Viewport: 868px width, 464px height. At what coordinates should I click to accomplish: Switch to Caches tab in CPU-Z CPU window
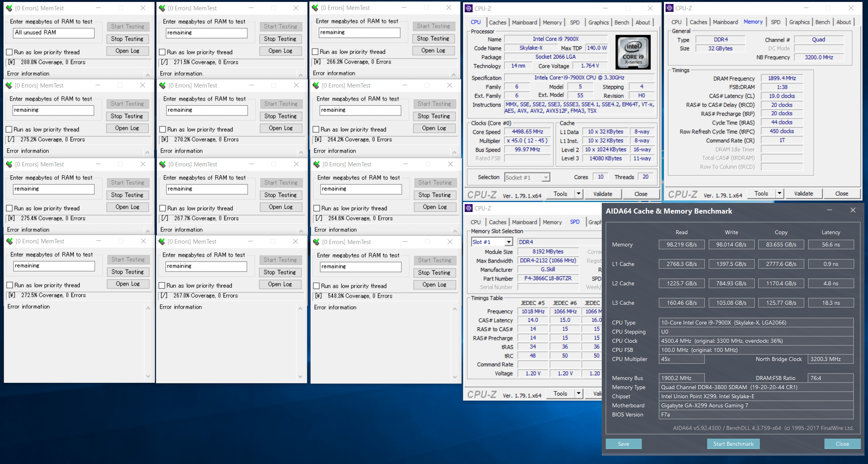click(498, 23)
